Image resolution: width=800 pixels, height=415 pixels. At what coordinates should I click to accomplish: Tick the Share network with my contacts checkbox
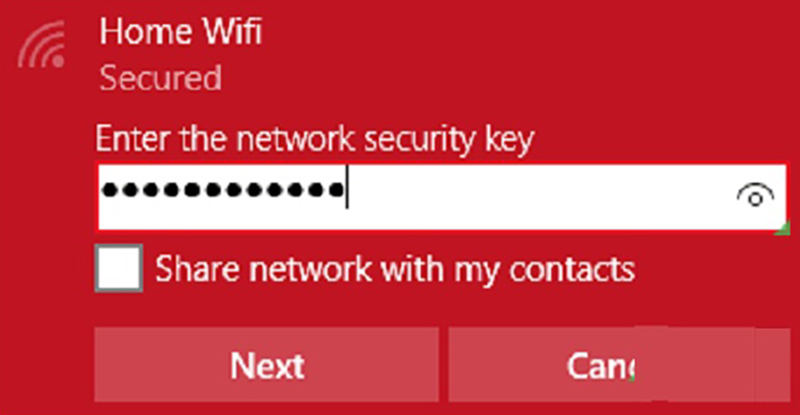coord(118,268)
